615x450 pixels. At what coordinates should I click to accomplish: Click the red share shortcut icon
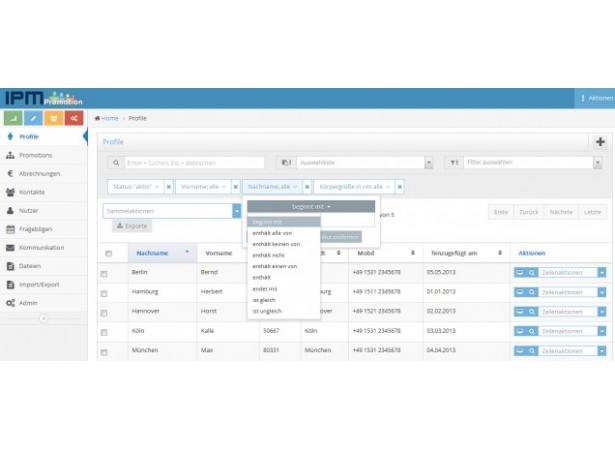[75, 118]
